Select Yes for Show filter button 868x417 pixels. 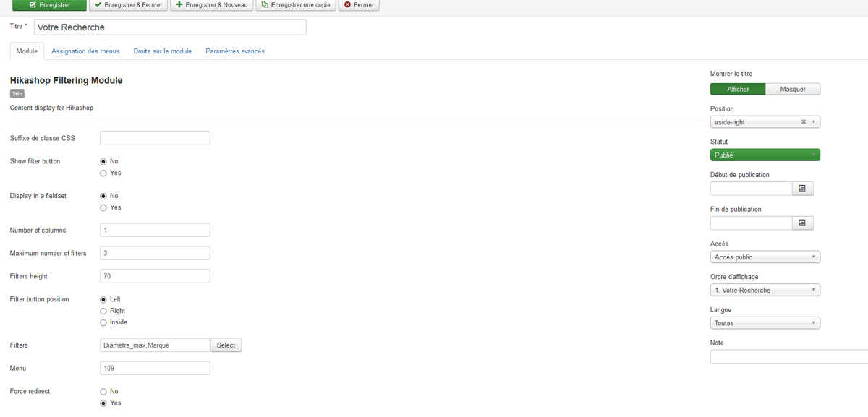pos(103,173)
